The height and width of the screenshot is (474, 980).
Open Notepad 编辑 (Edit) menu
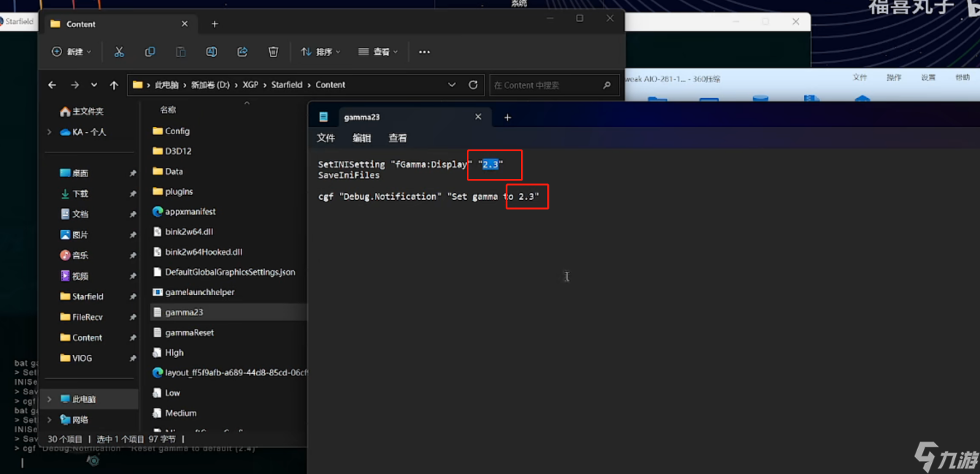pyautogui.click(x=362, y=138)
